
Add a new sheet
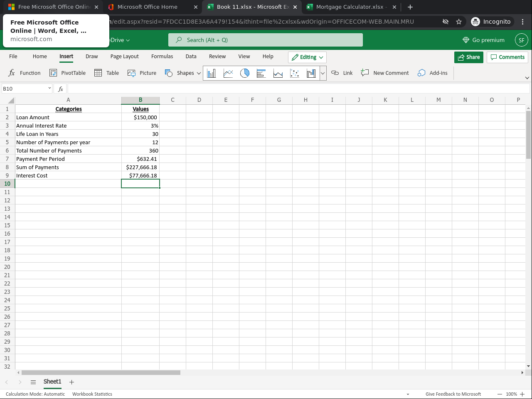(71, 382)
